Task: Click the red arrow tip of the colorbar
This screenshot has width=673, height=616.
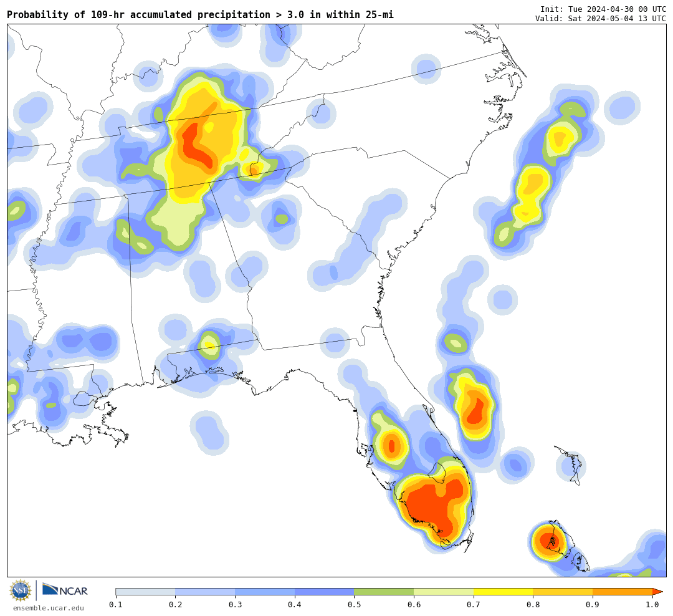Action: (x=657, y=592)
